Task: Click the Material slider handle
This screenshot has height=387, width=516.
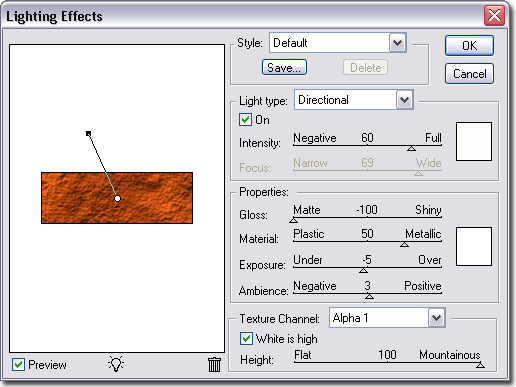Action: pyautogui.click(x=404, y=244)
